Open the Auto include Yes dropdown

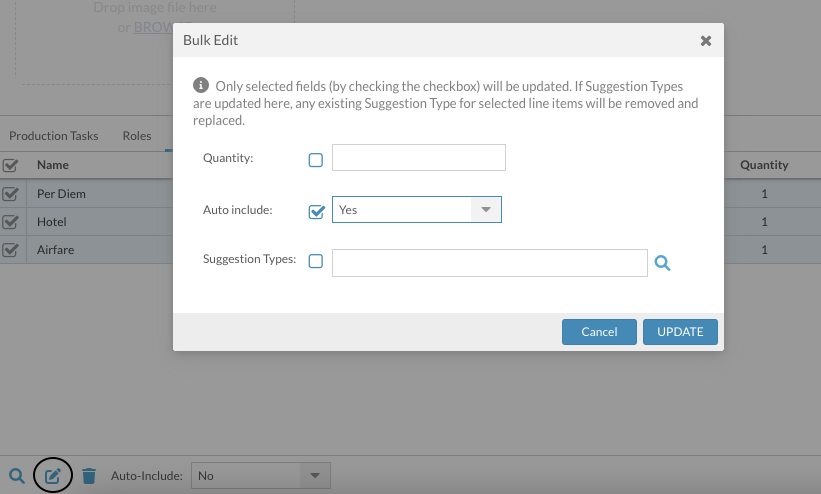[416, 210]
